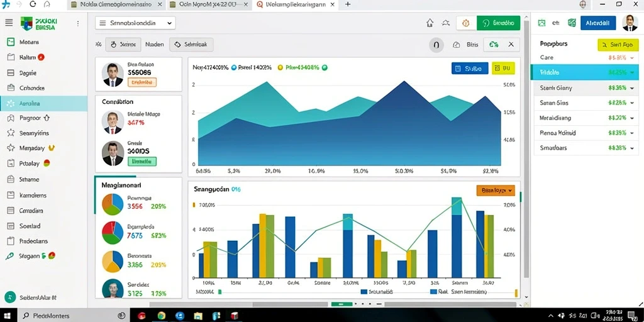
Task: Click the yellow Sant Age button in the right panel
Action: pyautogui.click(x=618, y=45)
